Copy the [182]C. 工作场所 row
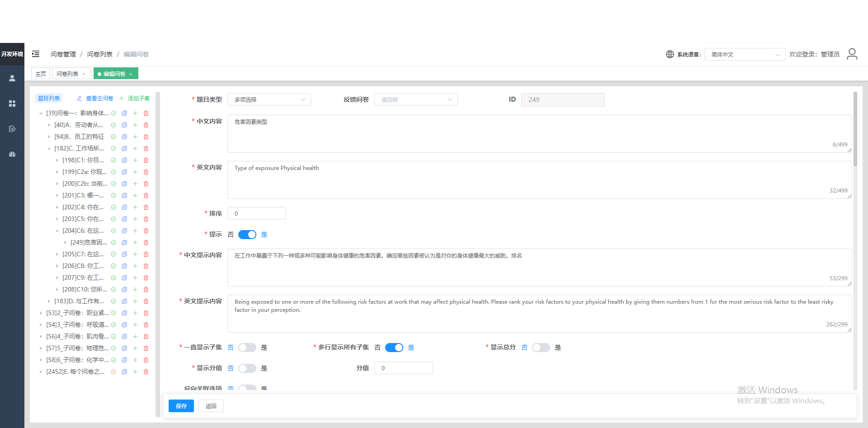Screen dimensions: 868x428 [x=124, y=148]
